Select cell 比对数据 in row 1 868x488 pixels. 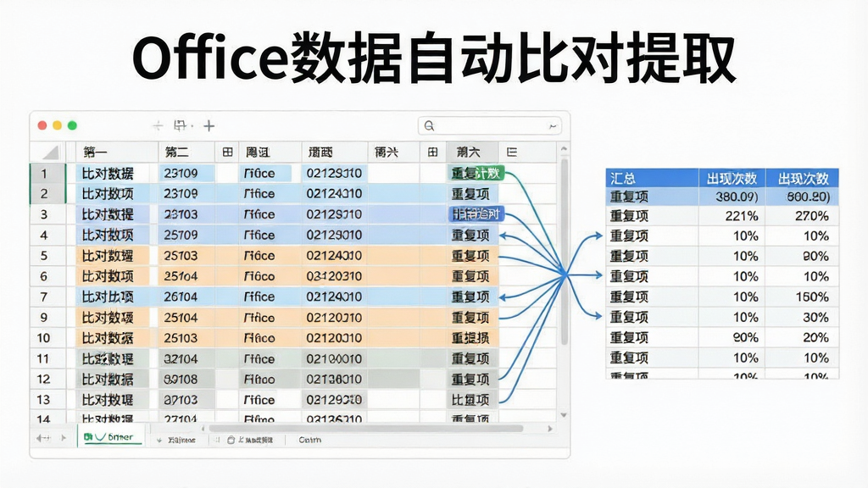pos(108,173)
